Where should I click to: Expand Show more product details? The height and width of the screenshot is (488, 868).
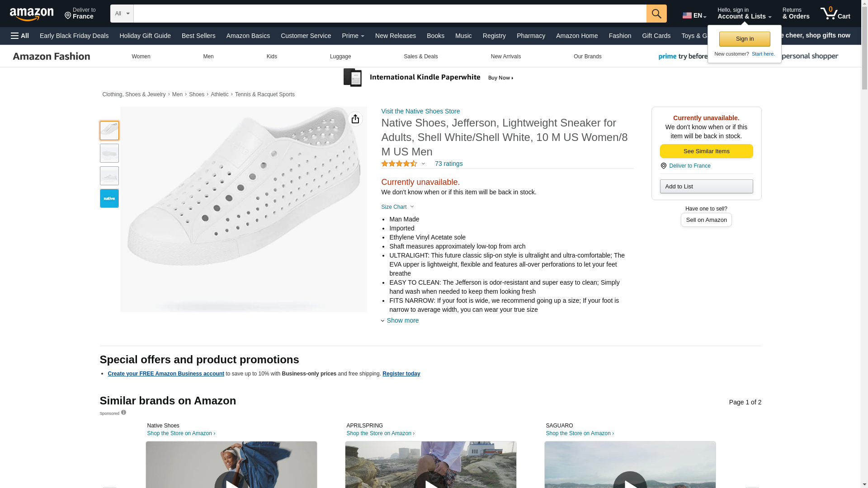pos(402,320)
